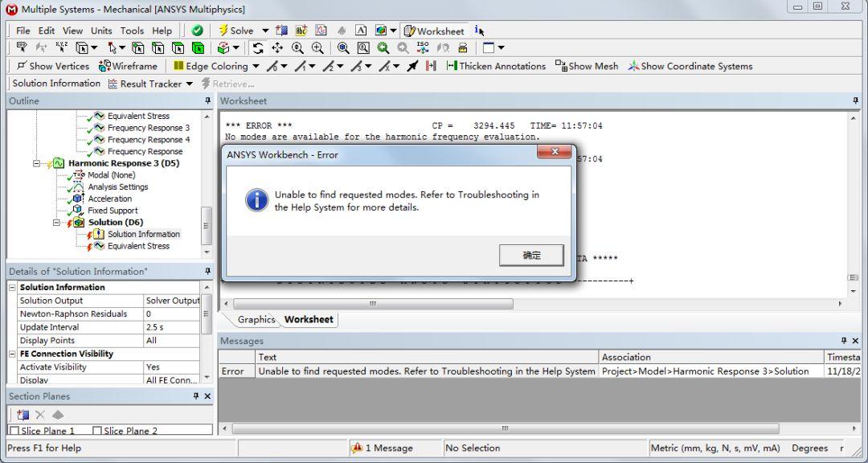Select Solution Information in the outline
Image resolution: width=868 pixels, height=463 pixels.
[x=143, y=234]
